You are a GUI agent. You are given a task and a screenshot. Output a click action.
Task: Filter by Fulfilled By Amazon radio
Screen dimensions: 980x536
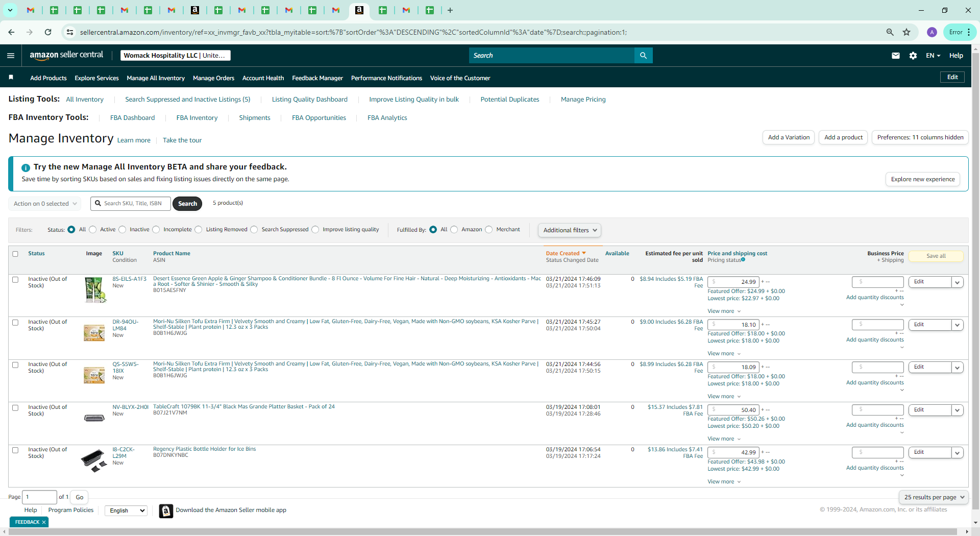pyautogui.click(x=454, y=230)
